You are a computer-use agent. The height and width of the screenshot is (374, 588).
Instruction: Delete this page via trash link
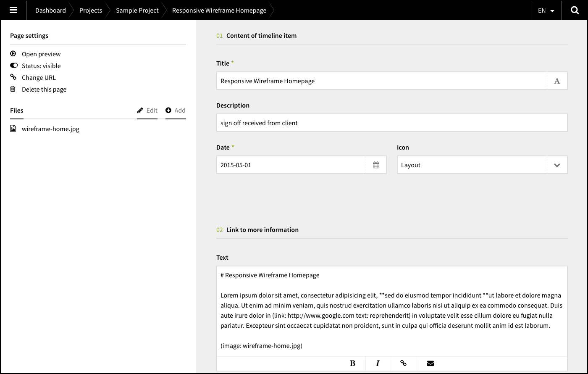click(44, 90)
